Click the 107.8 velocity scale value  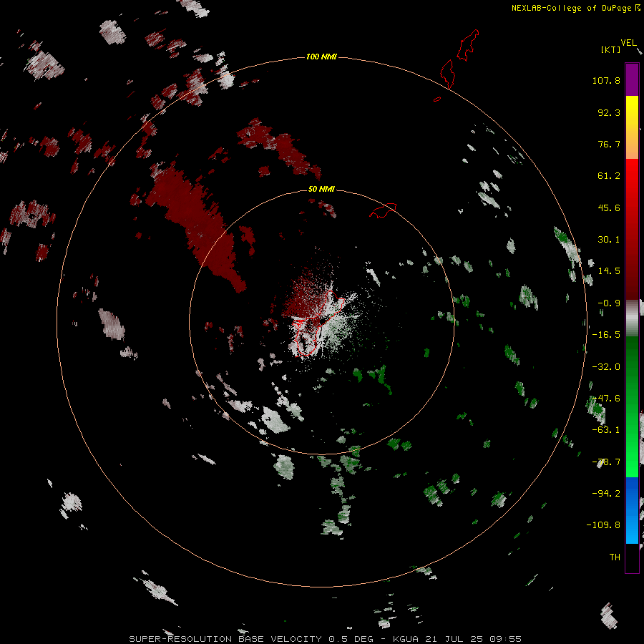(606, 80)
